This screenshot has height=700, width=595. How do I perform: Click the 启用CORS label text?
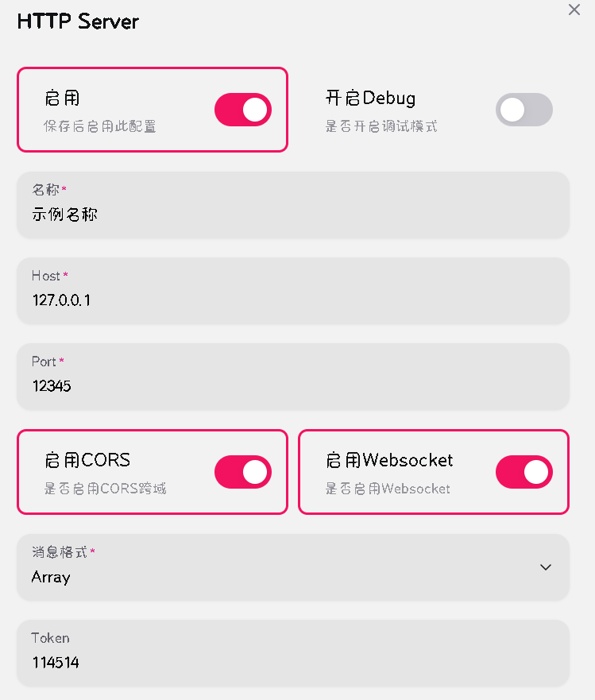(87, 460)
